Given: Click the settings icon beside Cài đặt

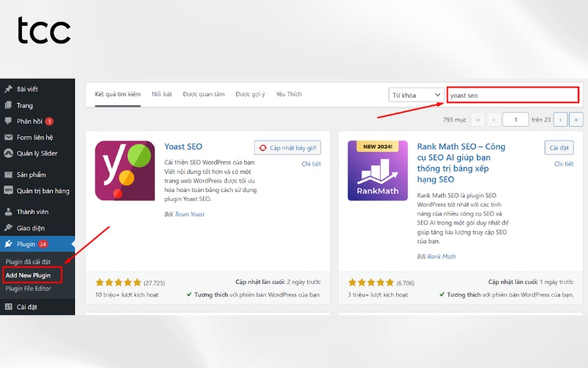Looking at the screenshot, I should [8, 306].
